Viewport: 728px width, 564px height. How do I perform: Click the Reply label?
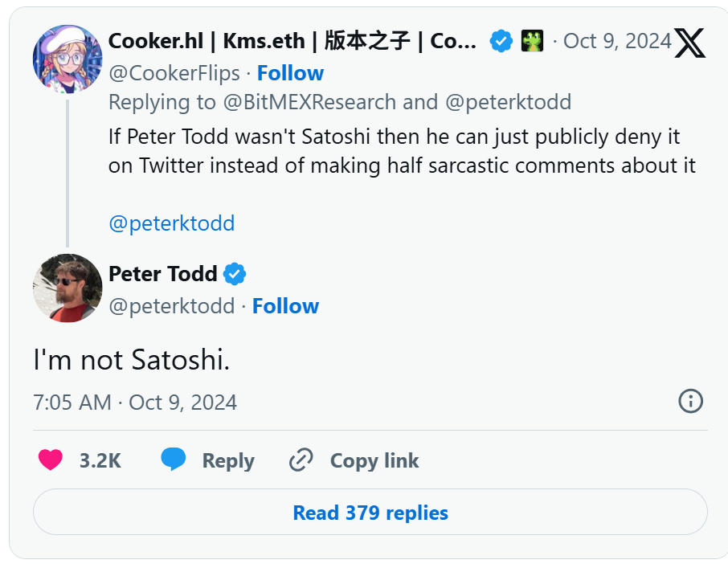[228, 460]
